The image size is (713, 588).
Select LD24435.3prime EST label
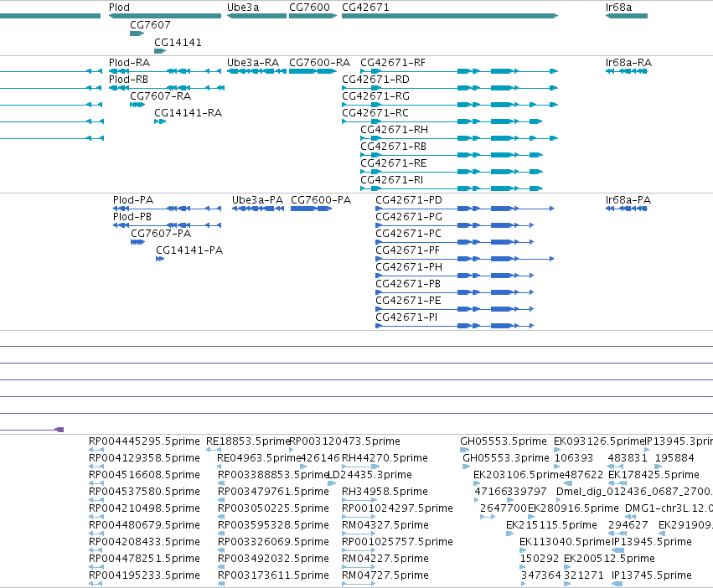pos(369,475)
